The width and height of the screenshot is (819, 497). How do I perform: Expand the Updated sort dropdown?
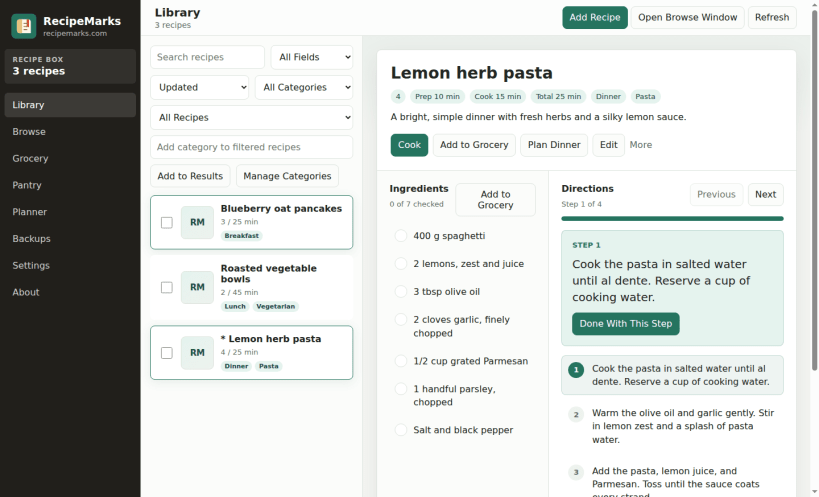tap(200, 87)
